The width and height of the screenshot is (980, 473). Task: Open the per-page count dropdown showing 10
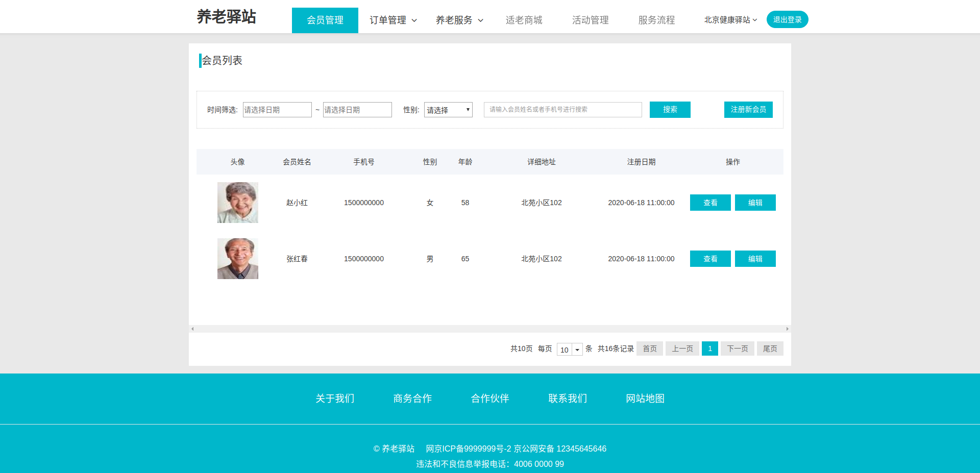pyautogui.click(x=570, y=350)
